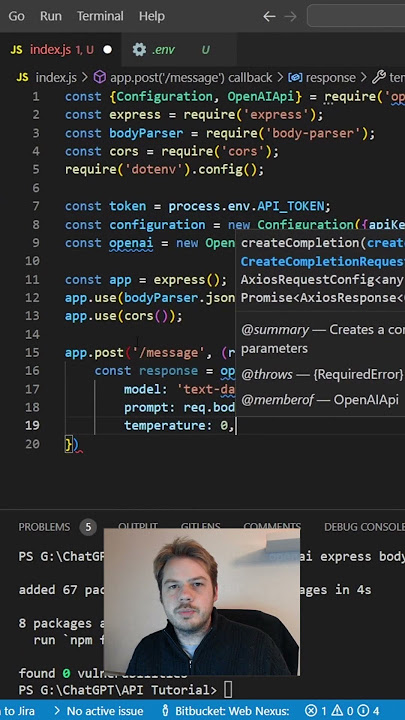Click No active issue in status bar

(99, 711)
